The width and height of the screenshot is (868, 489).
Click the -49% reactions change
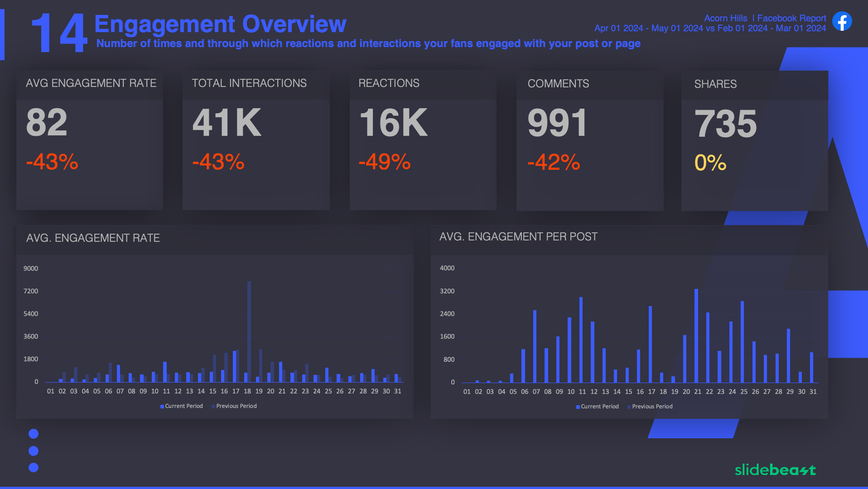tap(385, 162)
